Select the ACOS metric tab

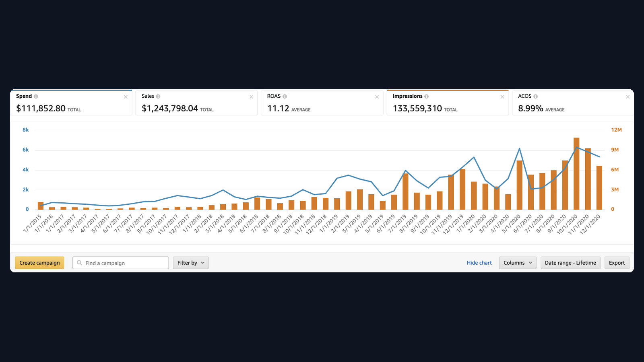tap(573, 103)
